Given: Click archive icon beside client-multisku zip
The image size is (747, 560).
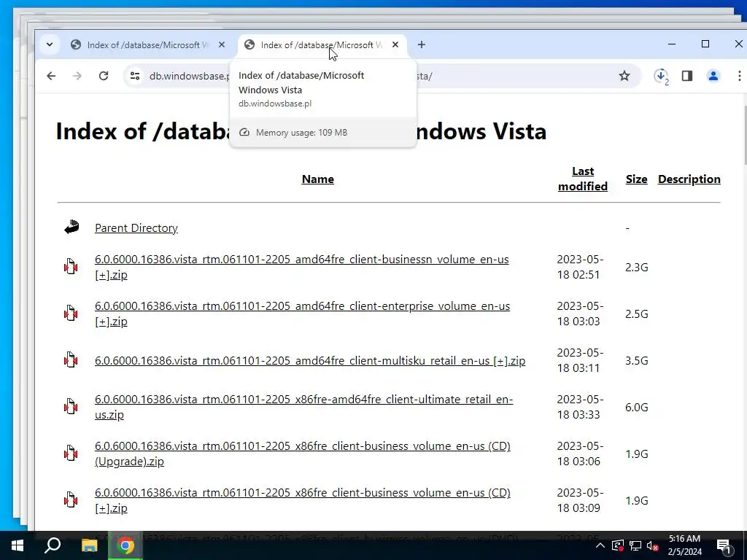Looking at the screenshot, I should coord(71,360).
